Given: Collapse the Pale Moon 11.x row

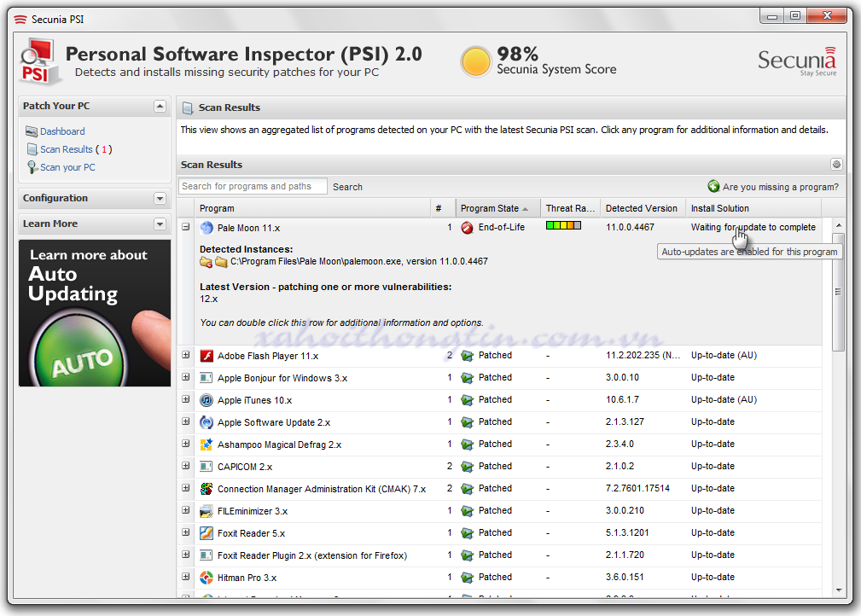Looking at the screenshot, I should 186,227.
